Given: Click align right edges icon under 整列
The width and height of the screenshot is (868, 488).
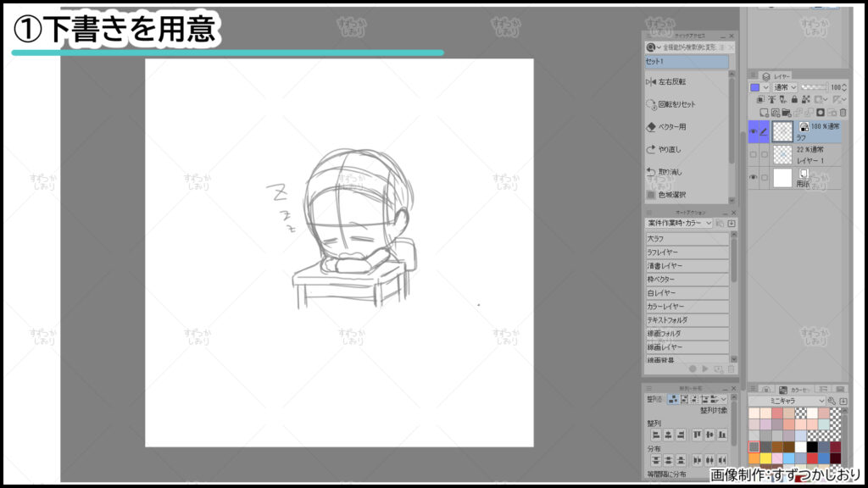Looking at the screenshot, I should 681,435.
